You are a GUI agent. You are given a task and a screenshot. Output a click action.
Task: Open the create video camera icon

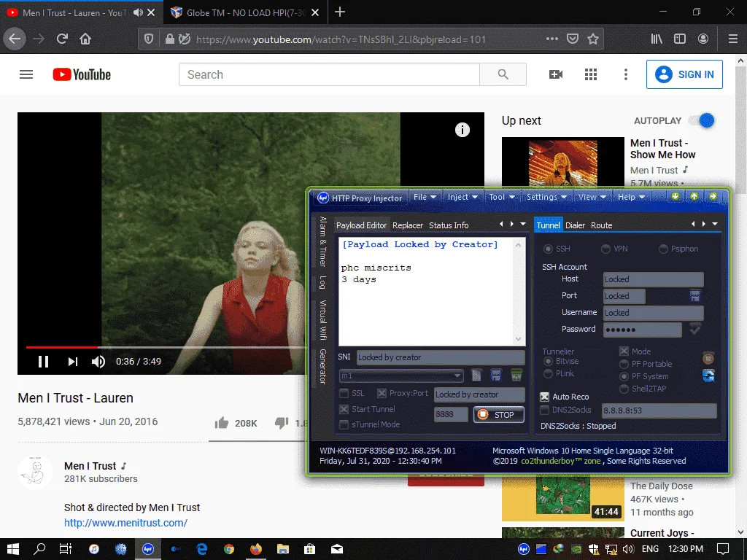click(555, 74)
